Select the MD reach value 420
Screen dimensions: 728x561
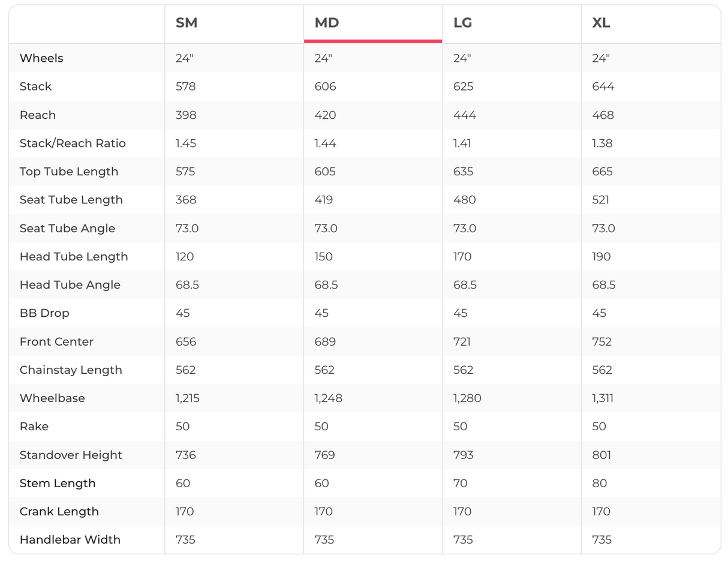[x=326, y=115]
